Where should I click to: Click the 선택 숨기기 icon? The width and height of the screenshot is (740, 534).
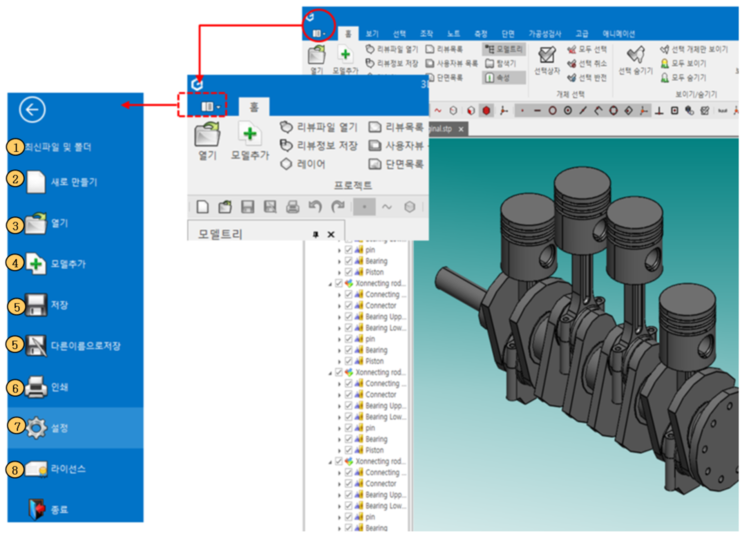click(635, 55)
